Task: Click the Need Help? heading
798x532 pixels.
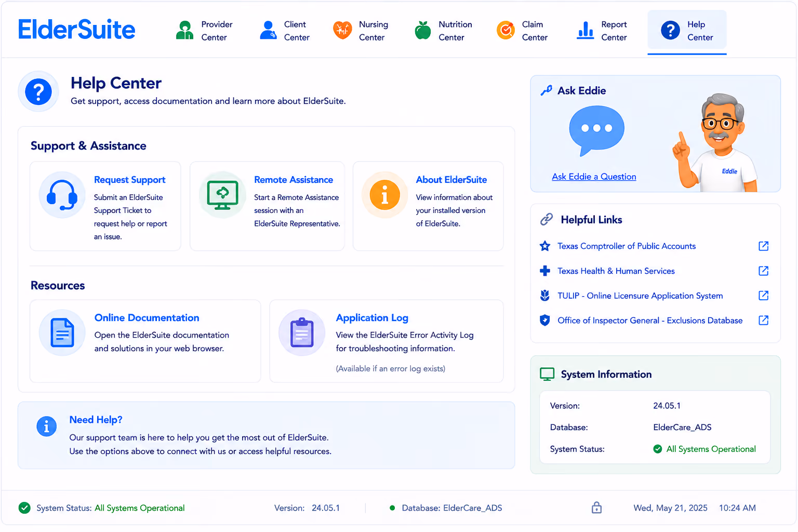Action: tap(96, 420)
